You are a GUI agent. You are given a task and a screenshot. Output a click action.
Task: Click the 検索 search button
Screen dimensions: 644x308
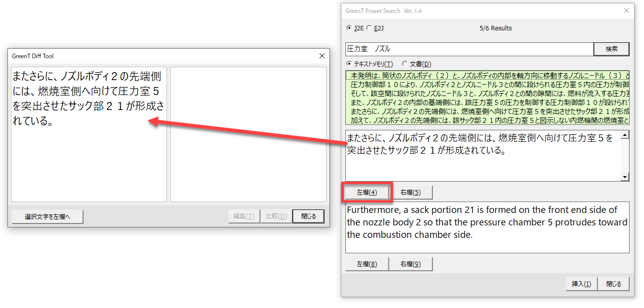611,49
